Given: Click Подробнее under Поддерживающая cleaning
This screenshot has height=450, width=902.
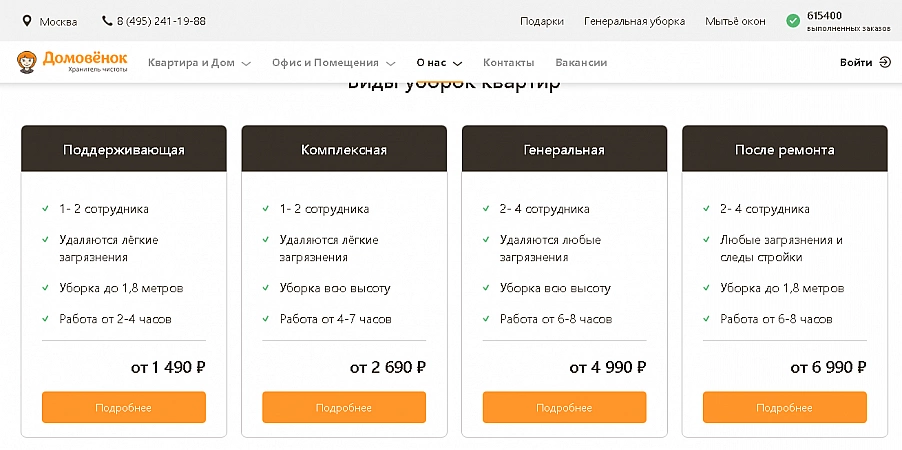Looking at the screenshot, I should click(x=124, y=407).
